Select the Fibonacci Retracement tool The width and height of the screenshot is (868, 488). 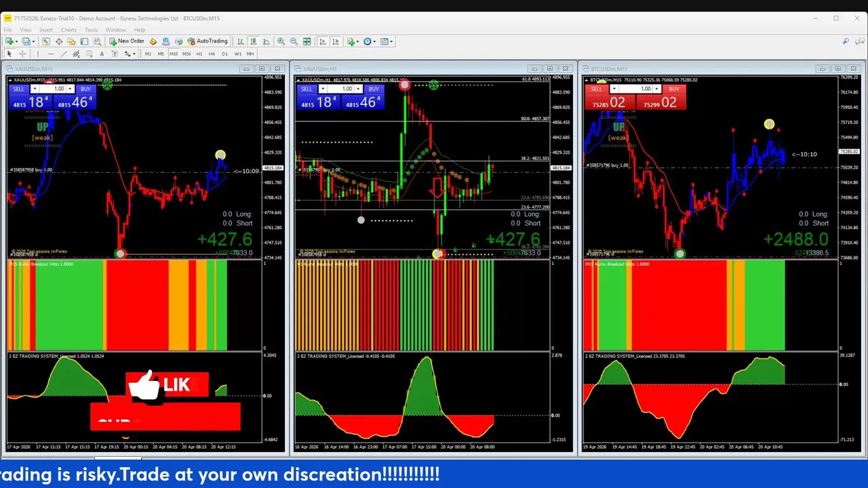click(x=89, y=54)
